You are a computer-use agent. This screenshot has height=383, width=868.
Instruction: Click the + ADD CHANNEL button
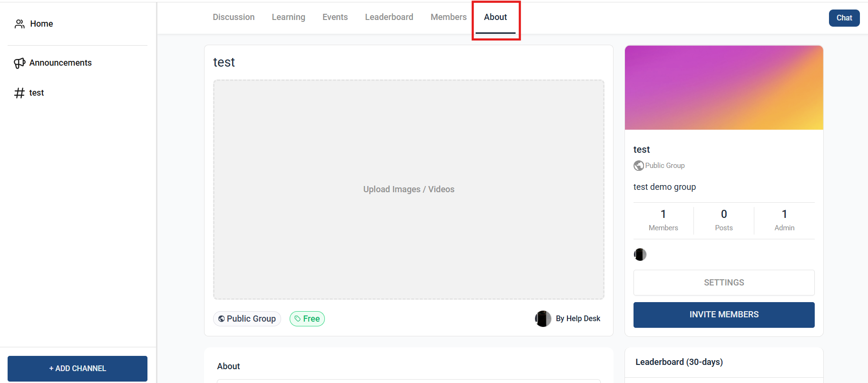pos(78,368)
